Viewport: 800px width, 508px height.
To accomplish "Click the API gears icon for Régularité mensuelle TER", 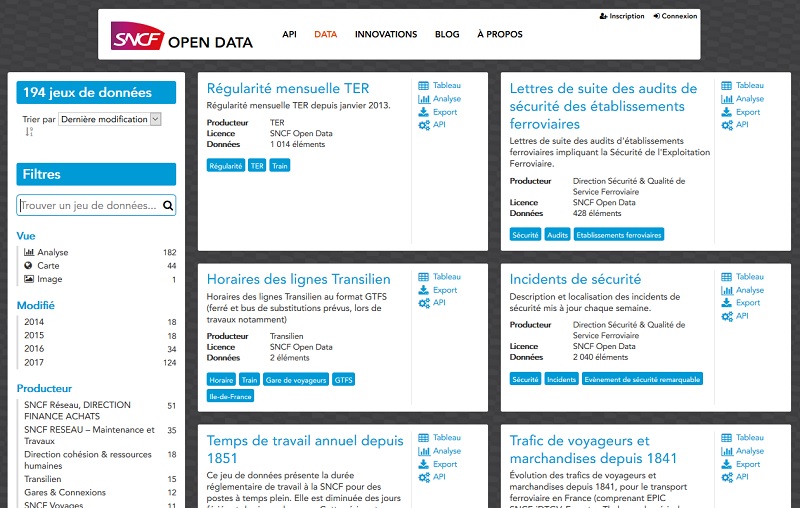I will (423, 125).
